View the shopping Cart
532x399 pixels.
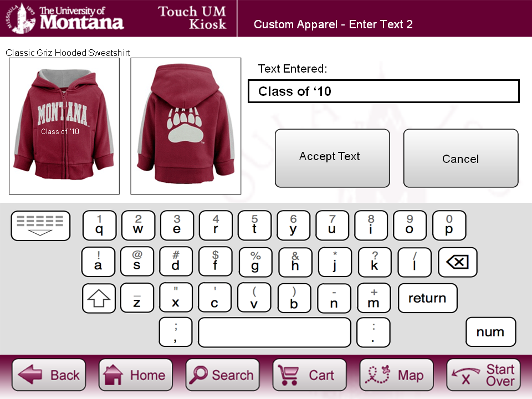coord(309,375)
